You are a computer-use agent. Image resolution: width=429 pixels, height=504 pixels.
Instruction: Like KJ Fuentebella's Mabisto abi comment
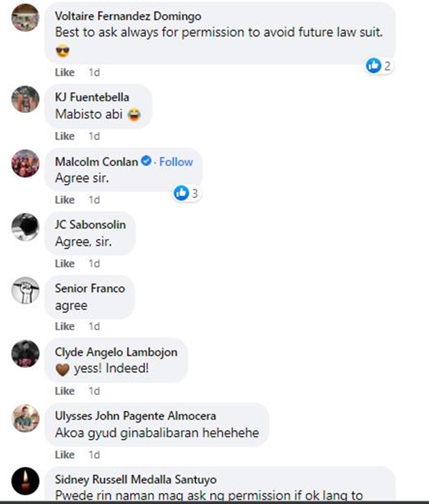[x=65, y=136]
